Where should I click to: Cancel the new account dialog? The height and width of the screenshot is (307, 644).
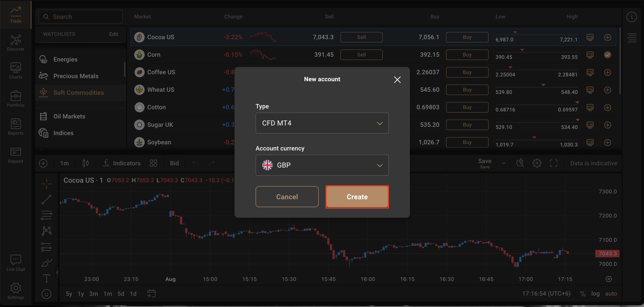[x=287, y=197]
